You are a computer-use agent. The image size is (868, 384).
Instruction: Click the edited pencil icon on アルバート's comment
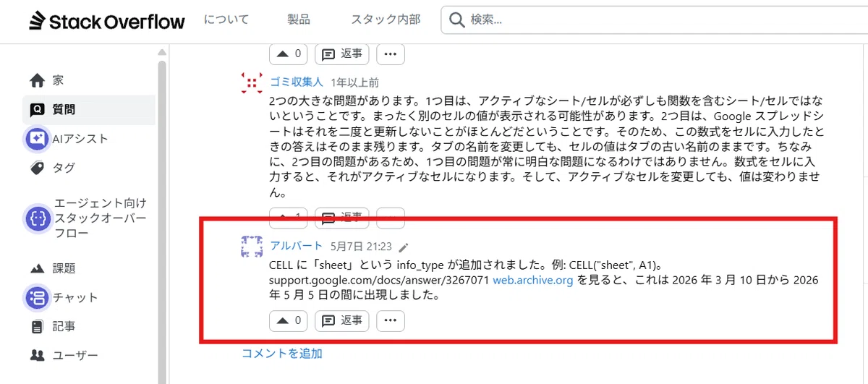[x=404, y=247]
